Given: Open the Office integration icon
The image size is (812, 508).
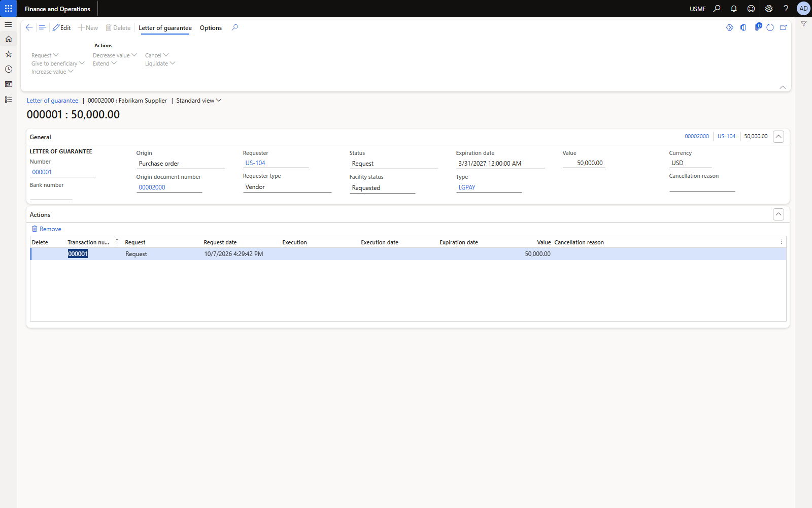Looking at the screenshot, I should [743, 27].
